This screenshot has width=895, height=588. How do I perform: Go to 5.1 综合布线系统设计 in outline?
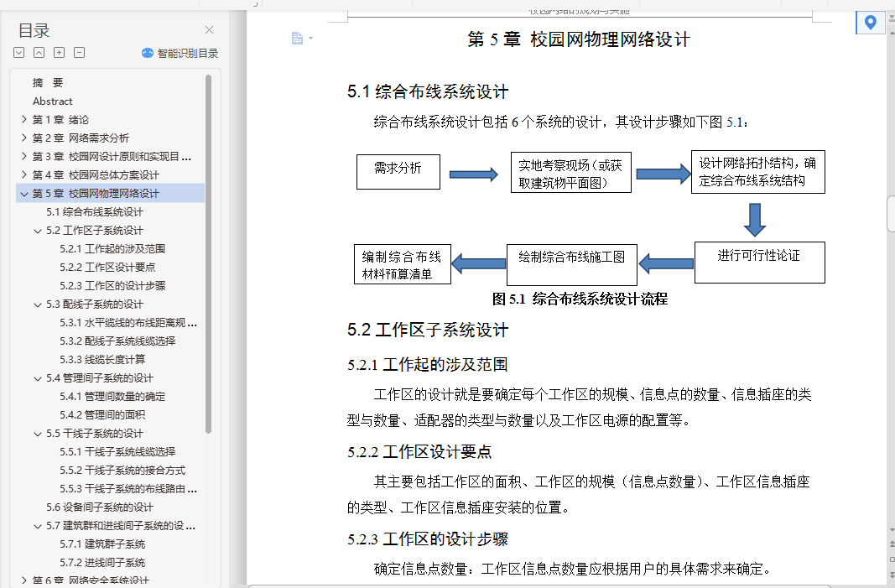[x=95, y=211]
